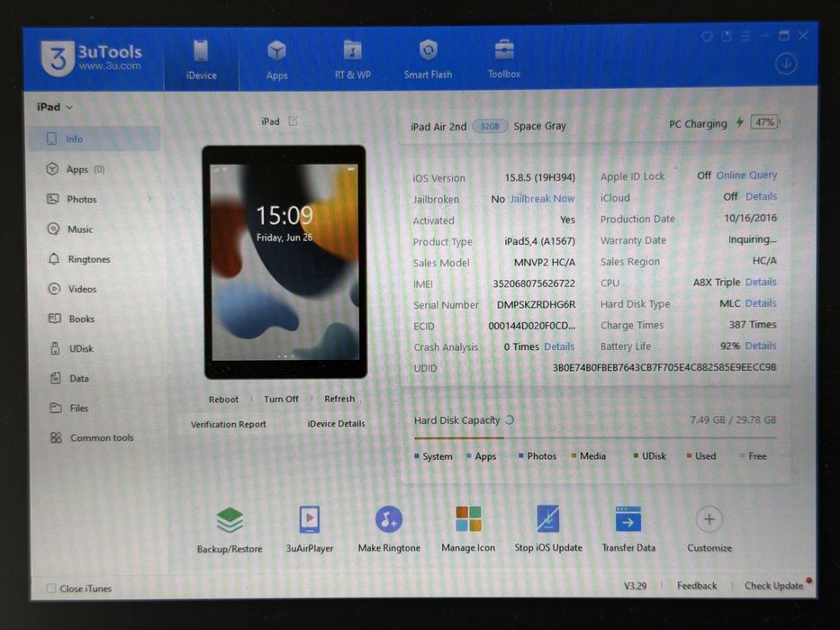Open the title bar menu icon
The width and height of the screenshot is (840, 630).
745,36
